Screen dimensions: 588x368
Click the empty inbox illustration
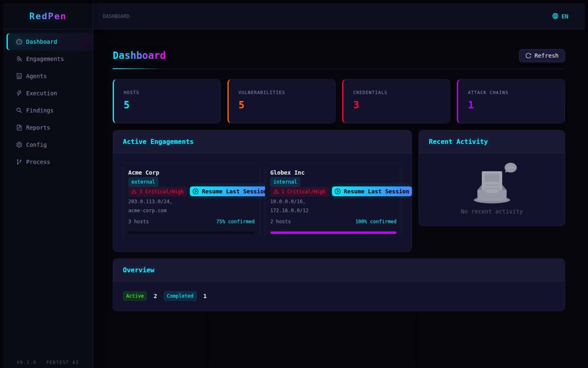(x=495, y=183)
